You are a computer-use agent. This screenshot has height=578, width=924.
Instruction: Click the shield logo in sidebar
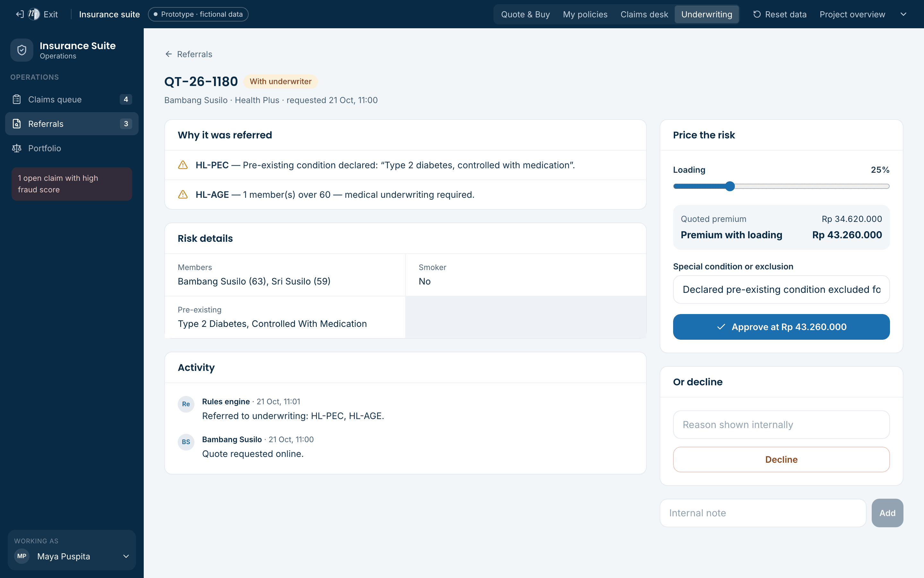pyautogui.click(x=22, y=50)
